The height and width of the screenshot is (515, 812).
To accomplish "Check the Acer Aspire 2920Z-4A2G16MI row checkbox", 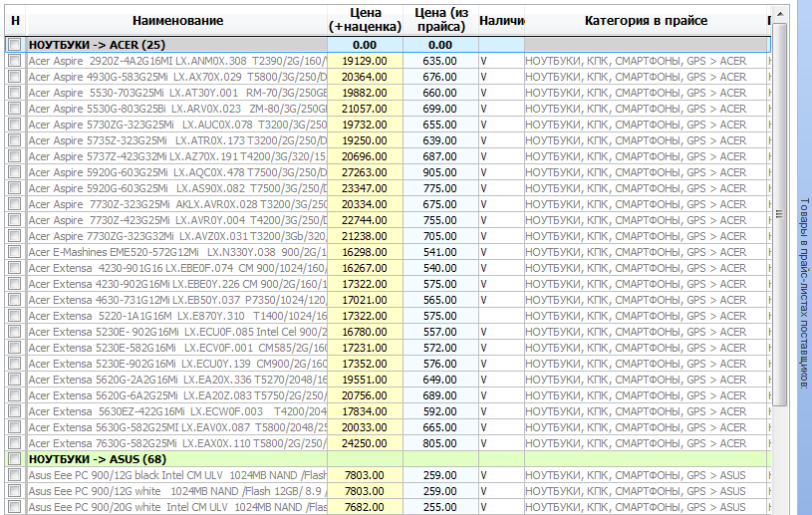I will pyautogui.click(x=15, y=61).
